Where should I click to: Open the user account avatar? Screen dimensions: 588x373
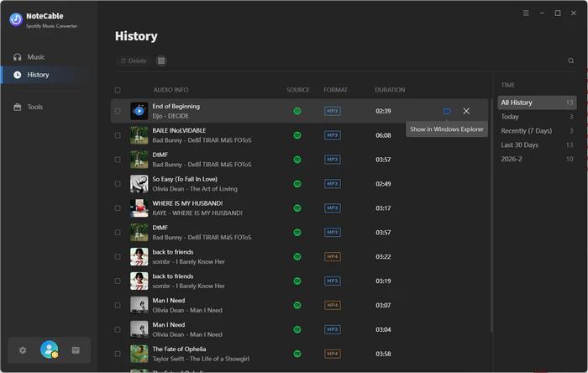(x=49, y=349)
